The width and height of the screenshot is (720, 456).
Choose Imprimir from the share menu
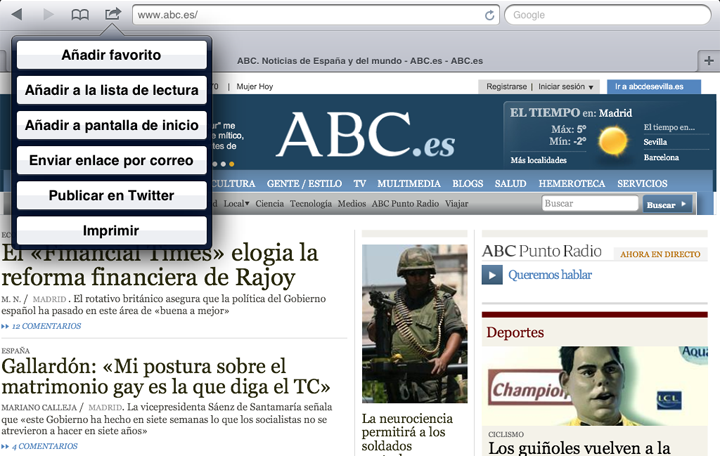coord(111,230)
